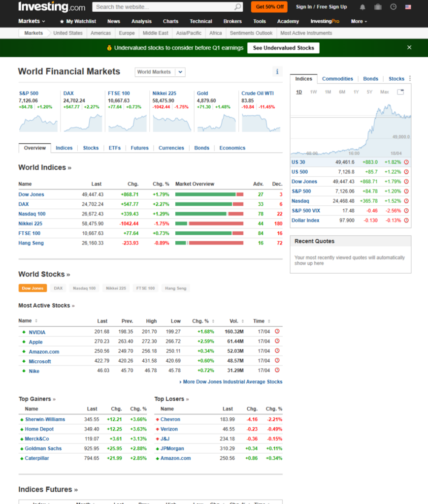Open the Commodities tab in sidebar chart

pyautogui.click(x=337, y=79)
